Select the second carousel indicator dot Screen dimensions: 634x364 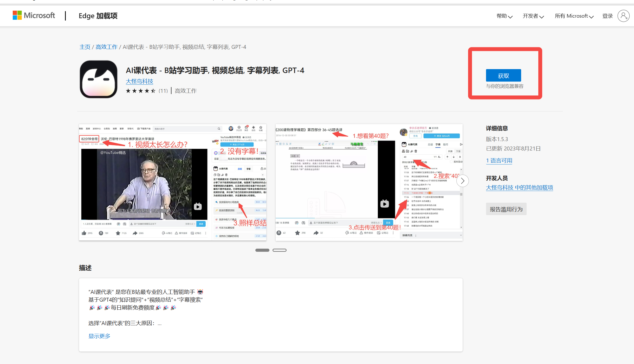coord(280,250)
